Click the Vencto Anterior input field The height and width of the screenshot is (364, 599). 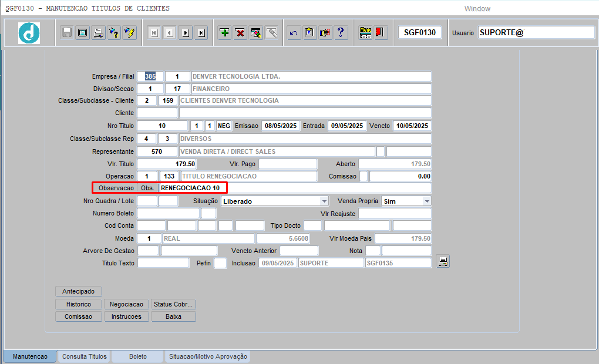[x=299, y=251]
